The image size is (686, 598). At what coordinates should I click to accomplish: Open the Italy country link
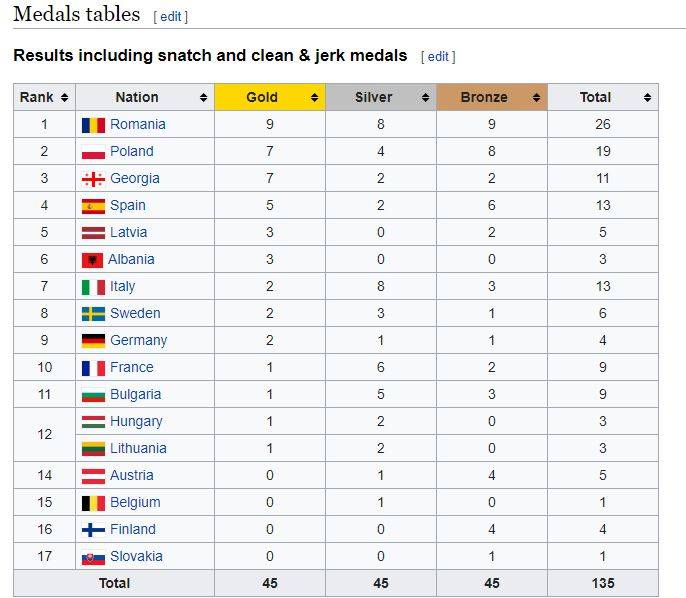click(122, 287)
